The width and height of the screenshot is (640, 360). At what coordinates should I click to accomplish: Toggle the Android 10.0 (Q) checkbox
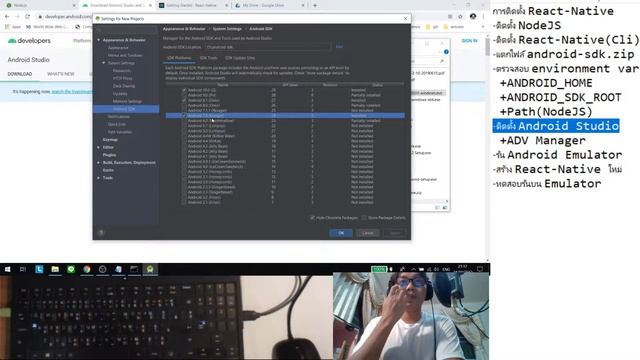(x=184, y=90)
